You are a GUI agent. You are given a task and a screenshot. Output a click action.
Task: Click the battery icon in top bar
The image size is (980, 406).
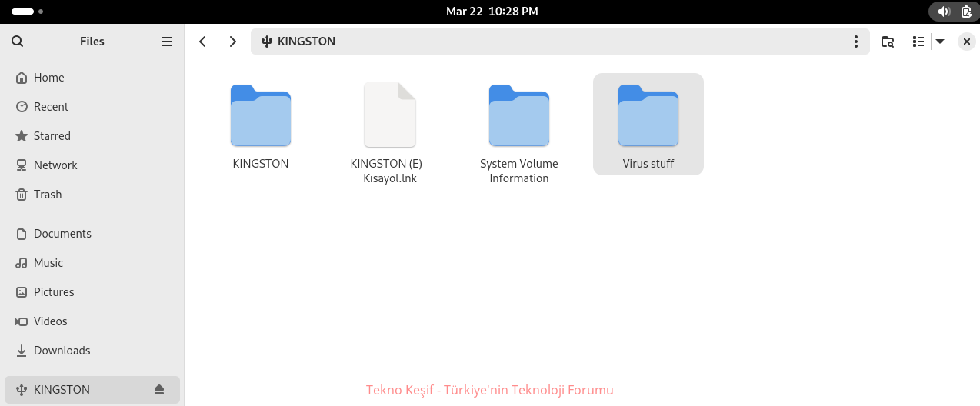[x=966, y=12]
